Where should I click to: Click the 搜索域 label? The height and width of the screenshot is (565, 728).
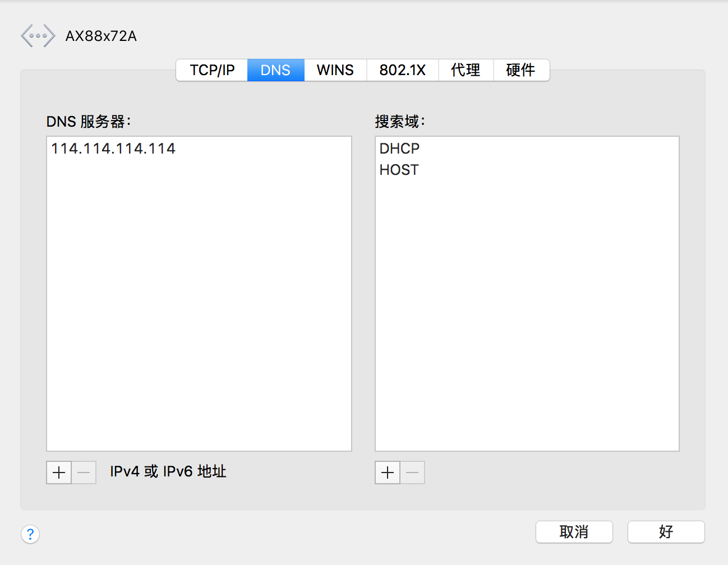point(400,122)
